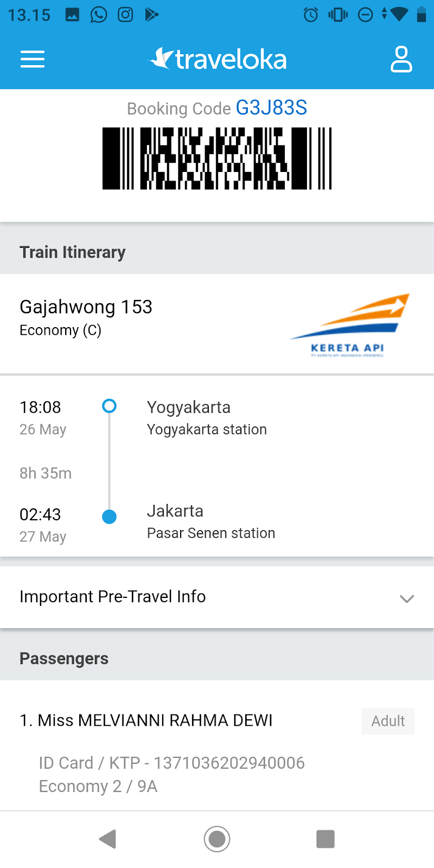Image resolution: width=434 pixels, height=868 pixels.
Task: Tap the Kereta Api logo
Action: 350,325
